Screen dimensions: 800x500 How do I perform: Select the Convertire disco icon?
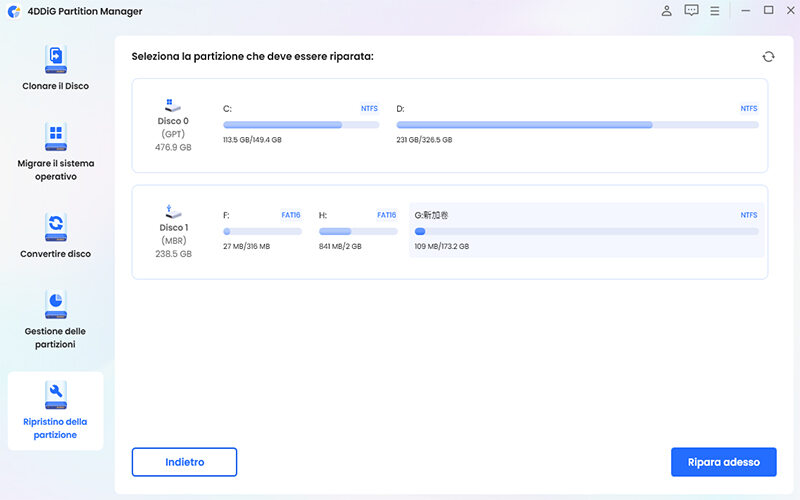55,225
